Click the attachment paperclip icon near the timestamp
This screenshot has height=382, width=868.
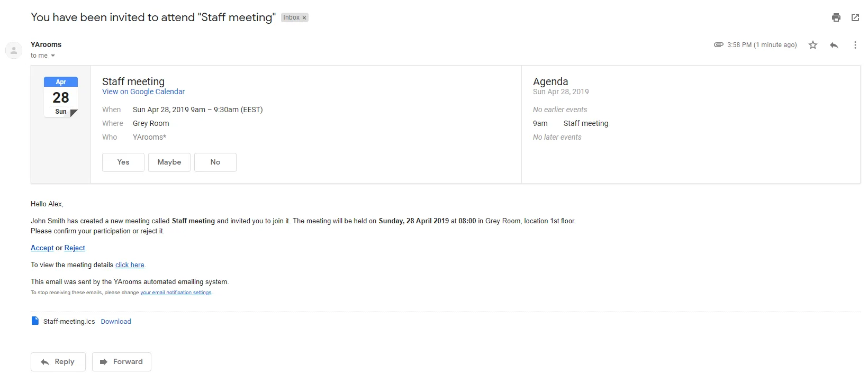tap(718, 45)
